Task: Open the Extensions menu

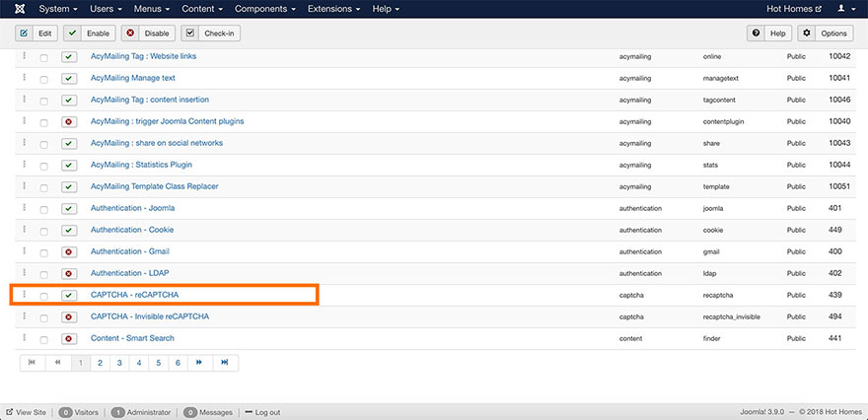Action: pos(334,9)
